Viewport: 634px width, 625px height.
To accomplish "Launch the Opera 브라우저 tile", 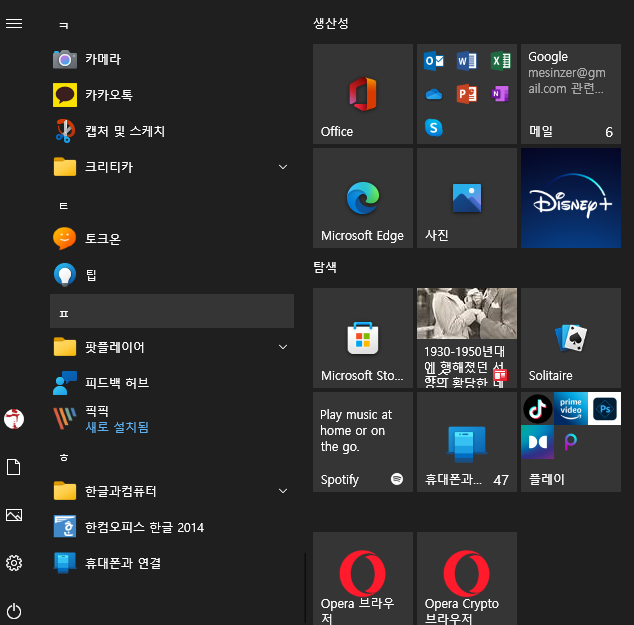I will pyautogui.click(x=363, y=579).
